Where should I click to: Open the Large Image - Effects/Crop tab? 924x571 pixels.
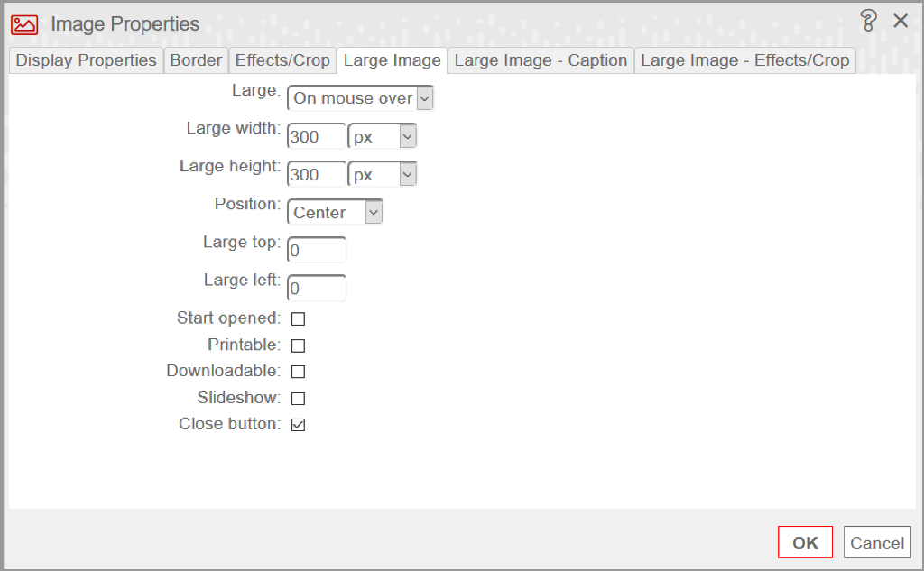(744, 60)
